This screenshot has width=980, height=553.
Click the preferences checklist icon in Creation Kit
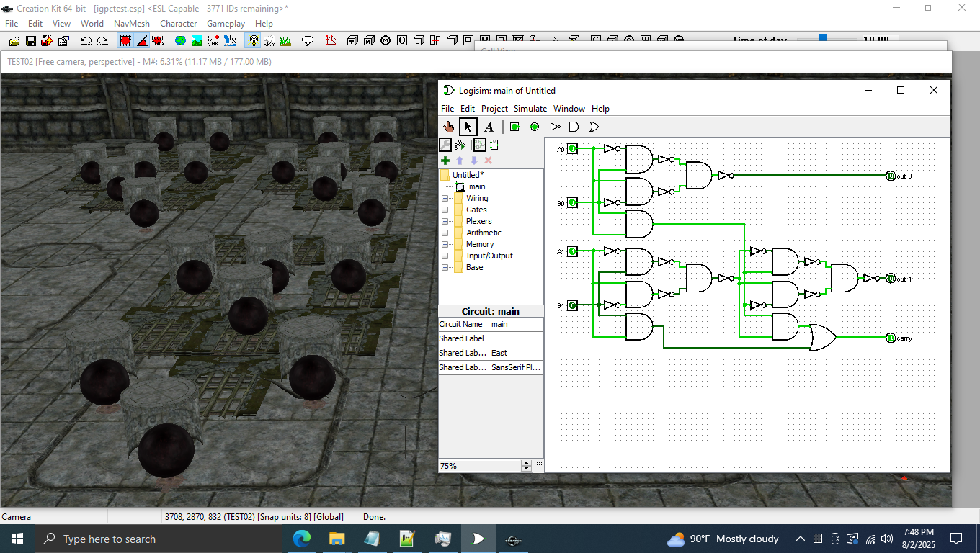[63, 41]
